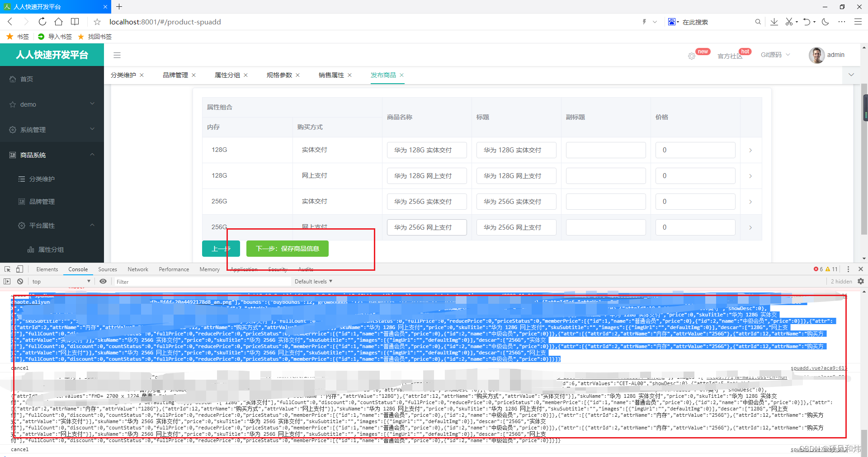
Task: Open the top context dropdown in console
Action: click(61, 281)
